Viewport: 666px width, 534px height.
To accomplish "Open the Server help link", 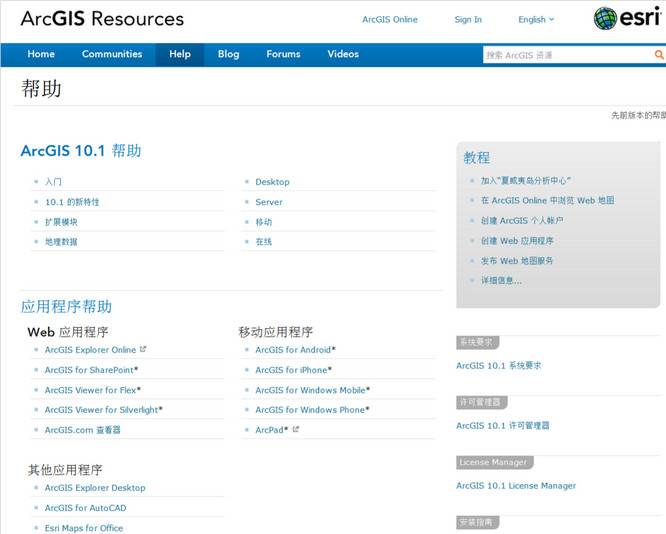I will [269, 202].
